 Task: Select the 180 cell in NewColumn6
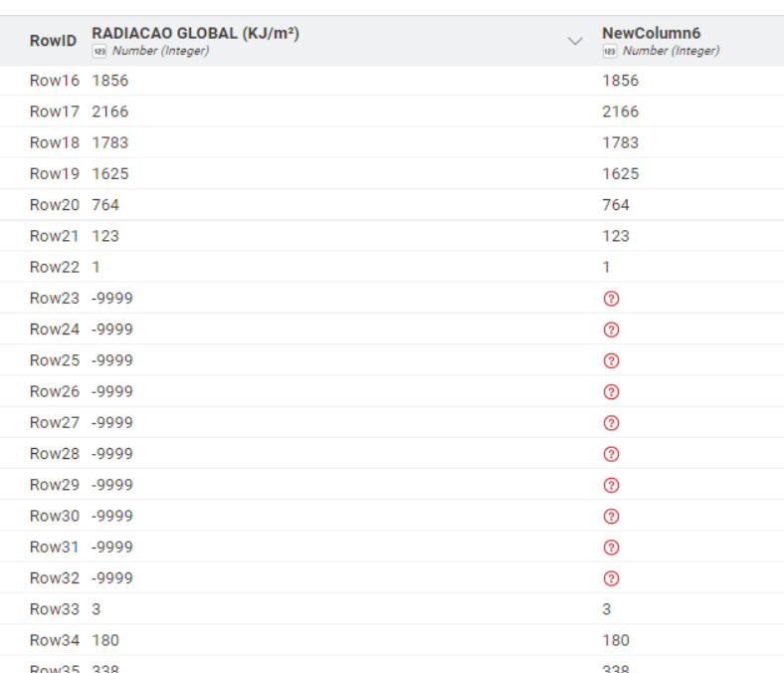(x=616, y=640)
